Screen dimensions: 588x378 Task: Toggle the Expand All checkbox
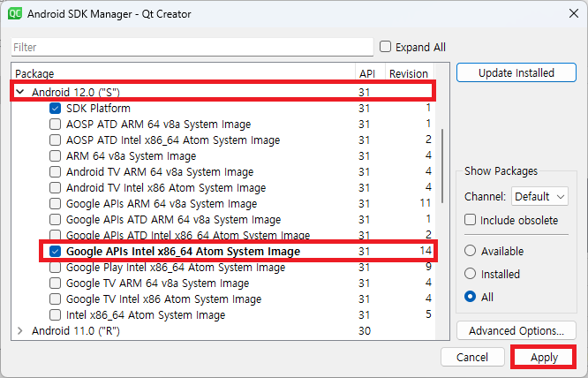pos(385,47)
